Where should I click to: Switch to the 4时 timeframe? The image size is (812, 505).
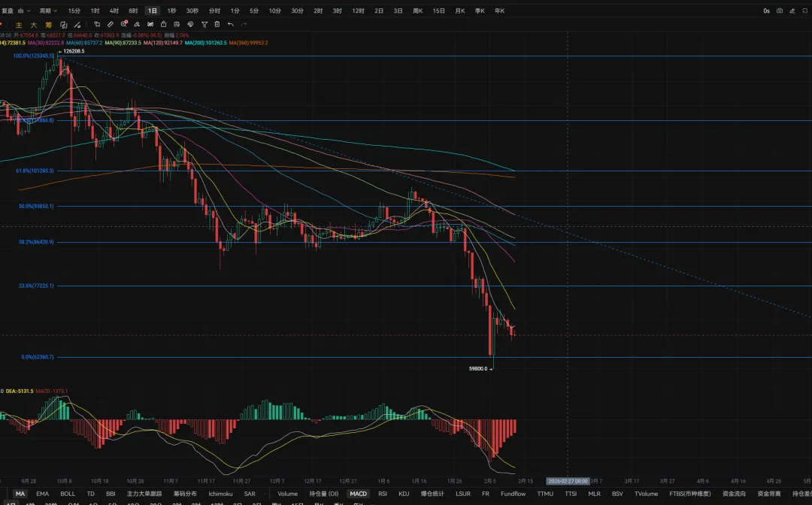coord(114,11)
